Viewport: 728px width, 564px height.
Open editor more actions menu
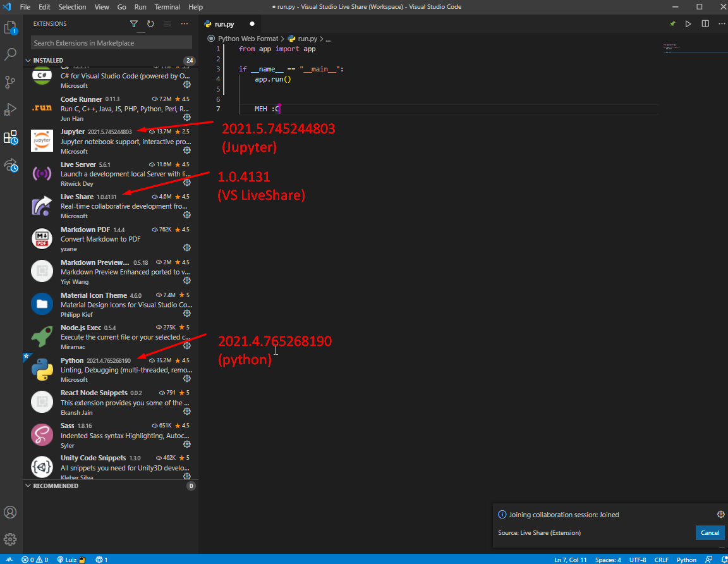[722, 23]
